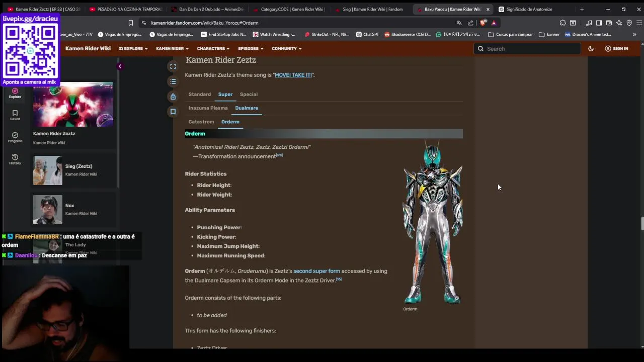Open the table of contents list icon
The height and width of the screenshot is (362, 644).
point(173,81)
